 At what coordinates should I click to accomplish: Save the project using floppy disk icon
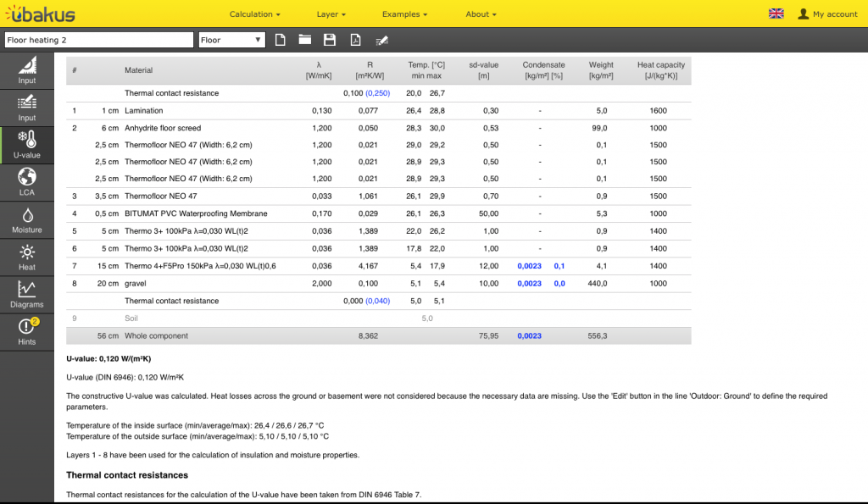click(x=330, y=40)
